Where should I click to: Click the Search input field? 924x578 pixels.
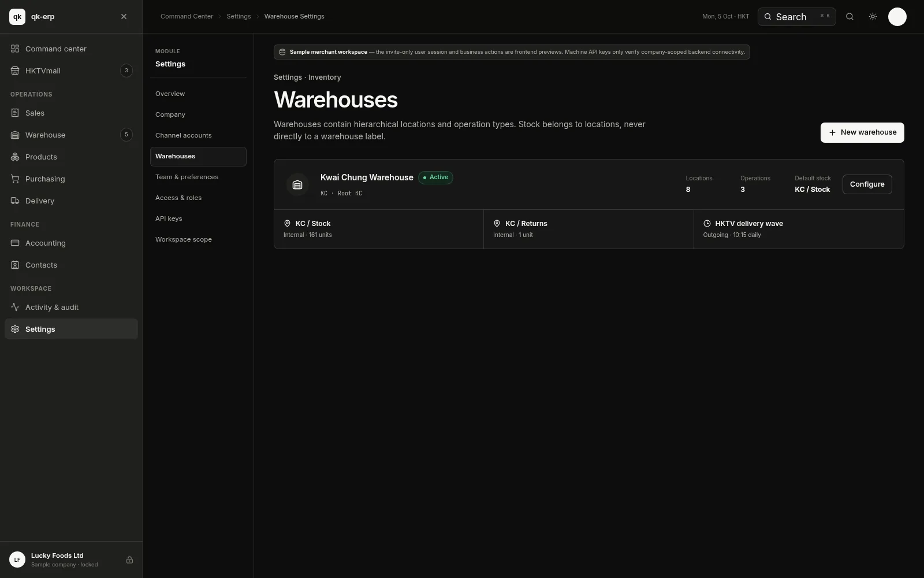(x=796, y=17)
